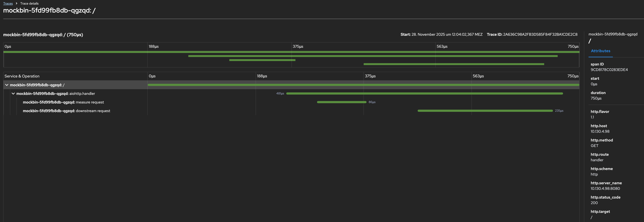Collapse the root mockbin span chevron
The height and width of the screenshot is (222, 644).
pos(7,85)
